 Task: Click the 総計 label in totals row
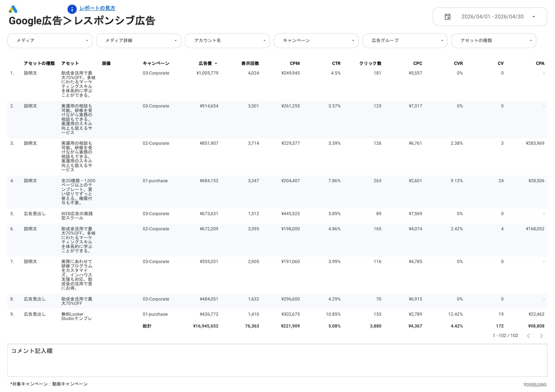coord(147,326)
